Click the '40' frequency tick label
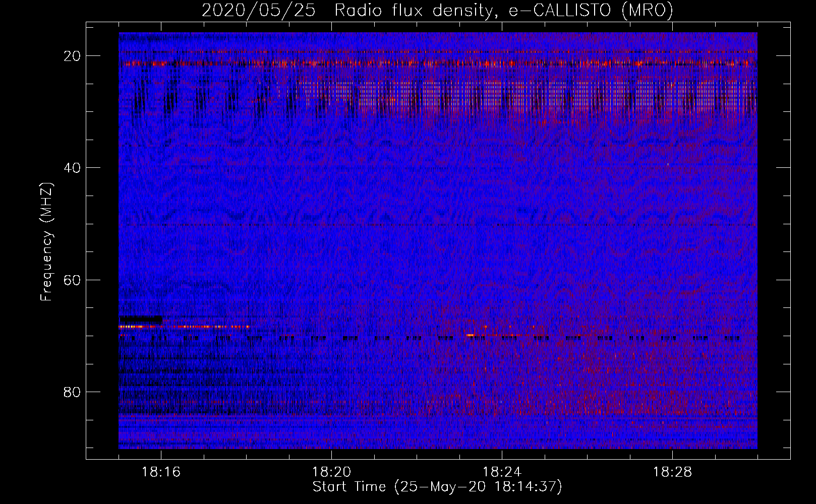 (72, 168)
